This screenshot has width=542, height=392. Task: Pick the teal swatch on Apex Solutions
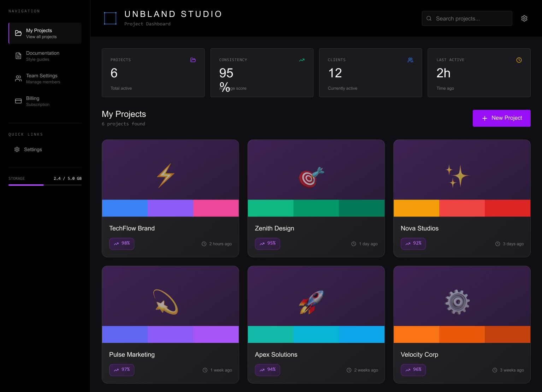click(x=271, y=334)
